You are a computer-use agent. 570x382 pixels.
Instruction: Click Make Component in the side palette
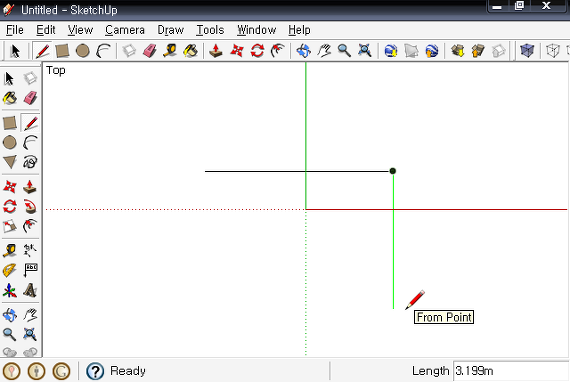click(30, 78)
